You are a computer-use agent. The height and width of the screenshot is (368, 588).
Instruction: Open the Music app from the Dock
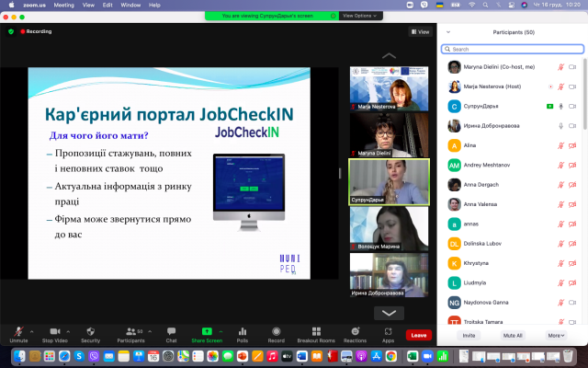tap(272, 356)
